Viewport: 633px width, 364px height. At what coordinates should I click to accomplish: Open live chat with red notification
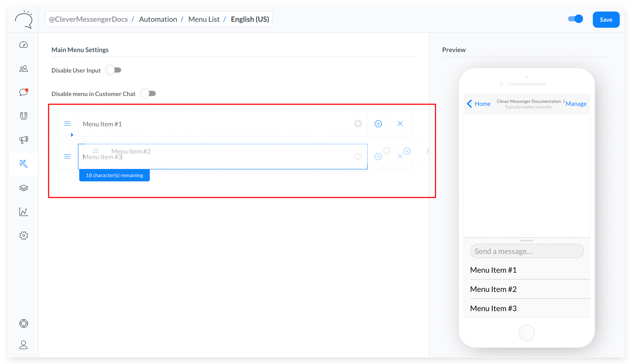(23, 92)
